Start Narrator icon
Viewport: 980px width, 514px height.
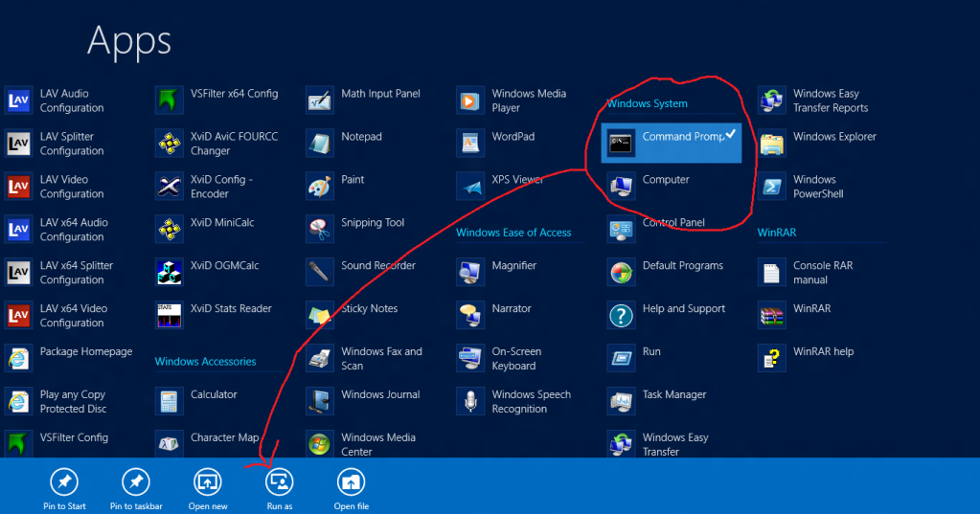pos(470,316)
